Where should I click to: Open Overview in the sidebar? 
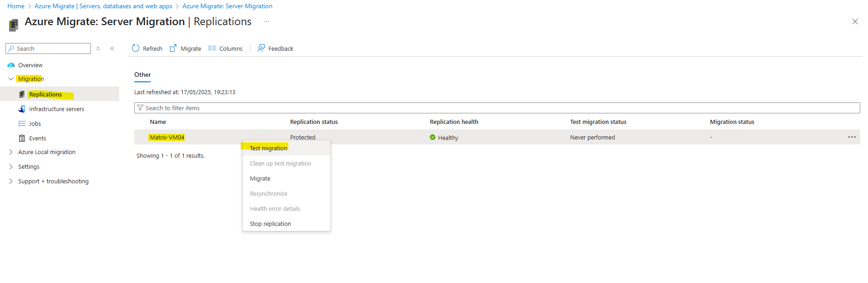[30, 65]
